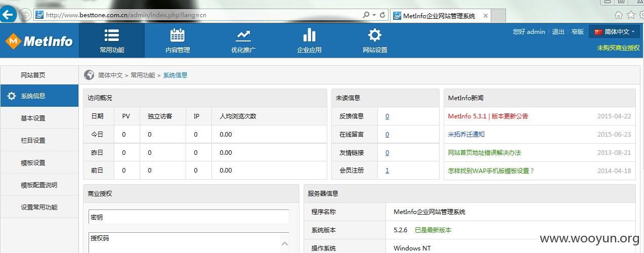The height and width of the screenshot is (253, 644).
Task: Open 内容管理 calendar icon menu
Action: 178,40
